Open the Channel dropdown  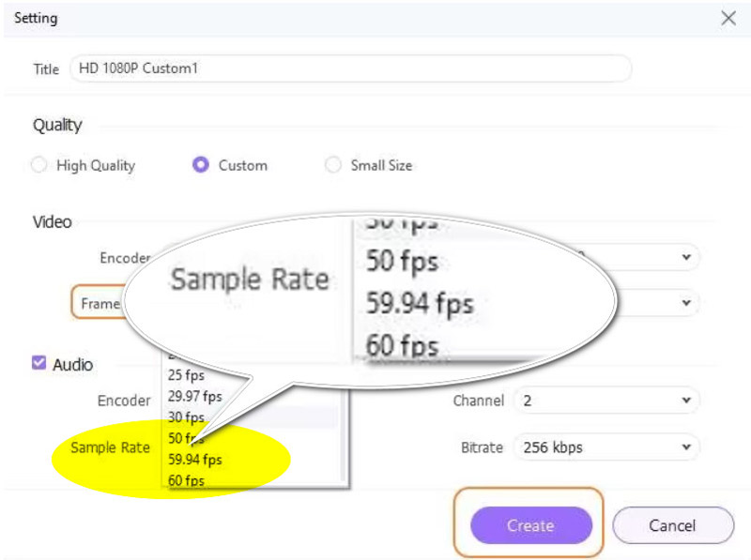pos(606,401)
